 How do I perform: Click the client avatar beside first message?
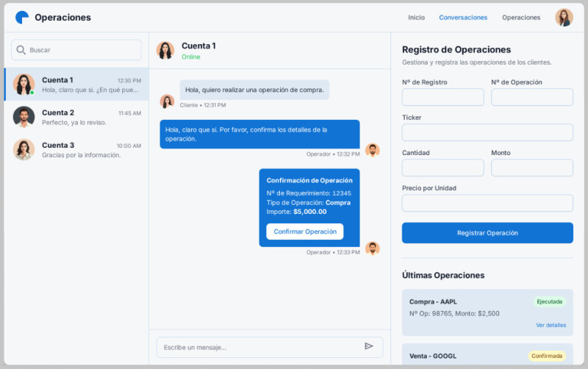coord(167,101)
